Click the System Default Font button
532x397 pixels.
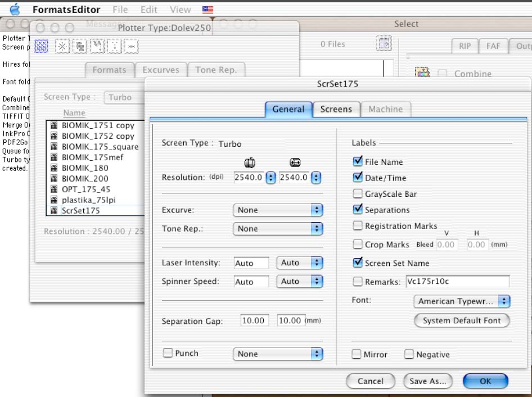pyautogui.click(x=462, y=321)
